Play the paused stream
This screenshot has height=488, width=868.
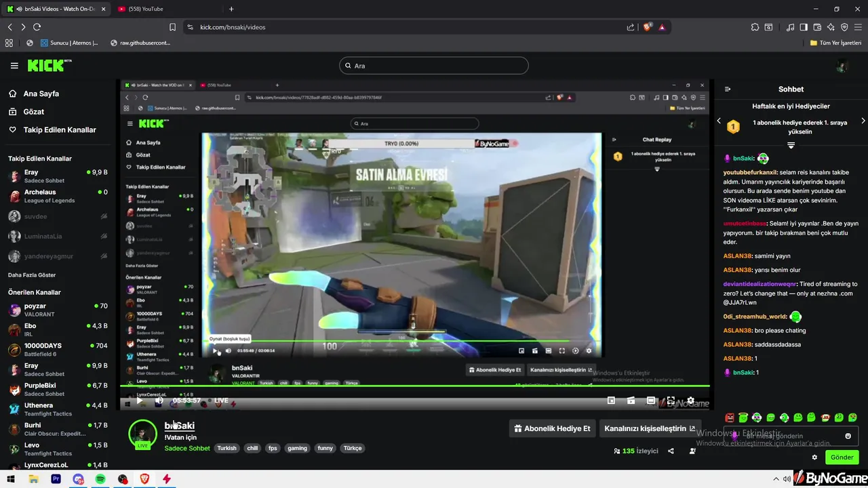pyautogui.click(x=139, y=401)
